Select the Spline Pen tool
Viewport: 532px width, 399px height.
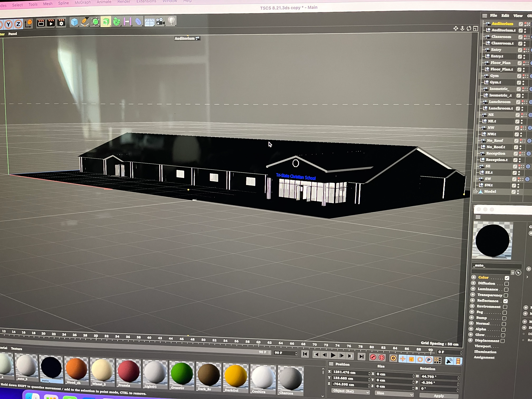pyautogui.click(x=85, y=22)
